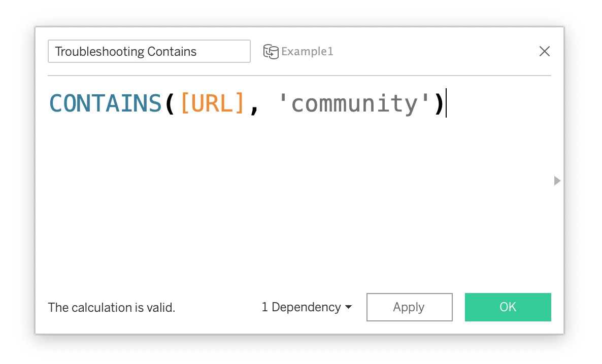Screen dimensions: 602x364
Task: Close the calculation editor with the X
Action: point(544,51)
